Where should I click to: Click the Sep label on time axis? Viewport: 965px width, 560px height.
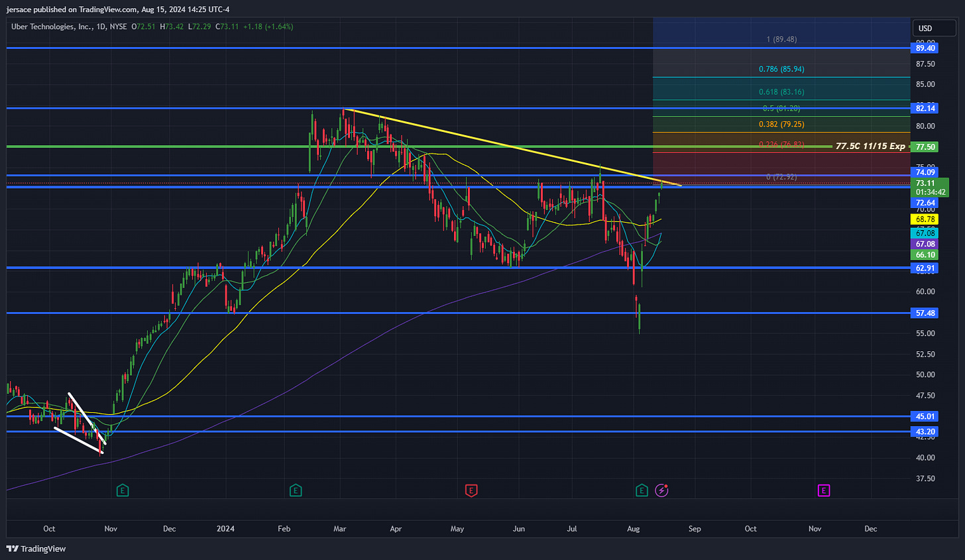695,529
